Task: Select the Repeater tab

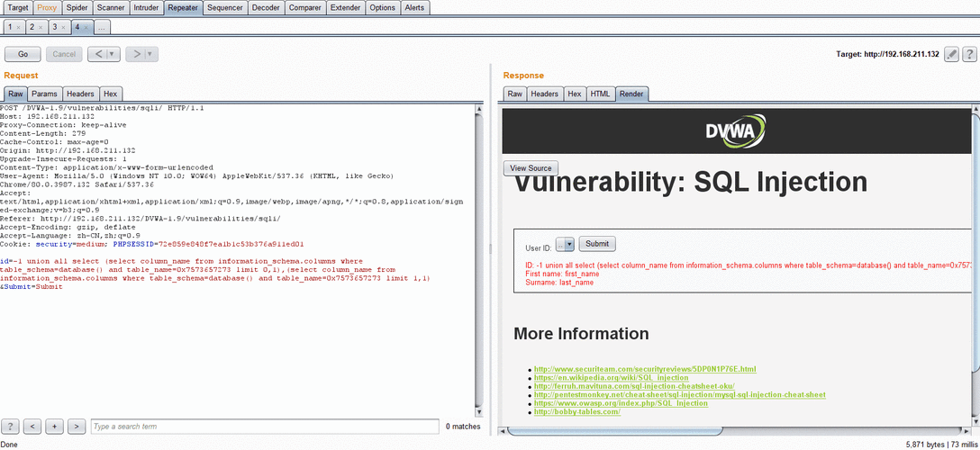Action: (x=184, y=8)
